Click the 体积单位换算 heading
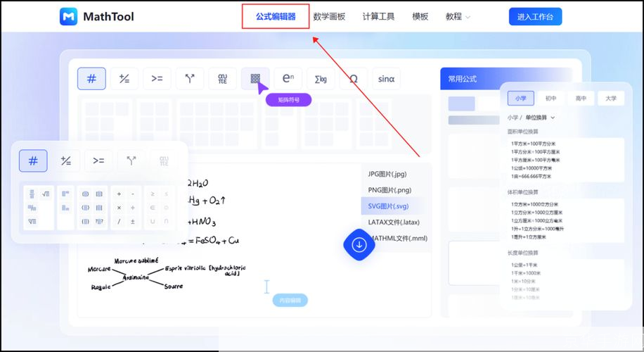The height and width of the screenshot is (352, 644). [x=522, y=192]
